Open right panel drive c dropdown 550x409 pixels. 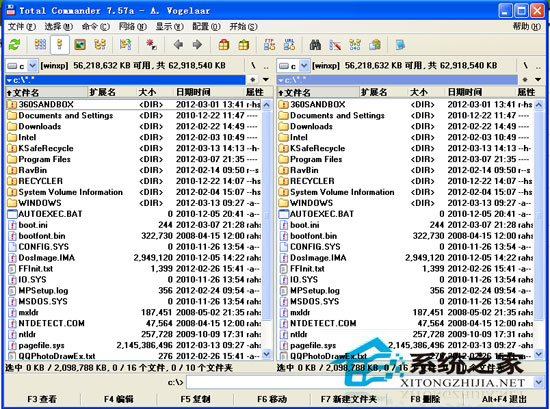click(304, 66)
